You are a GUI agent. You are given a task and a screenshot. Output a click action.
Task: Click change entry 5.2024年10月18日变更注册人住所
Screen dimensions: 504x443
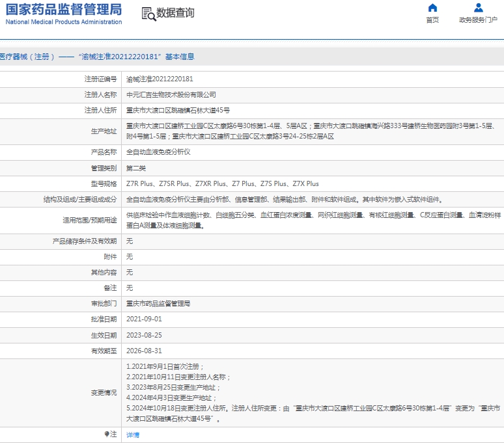pyautogui.click(x=313, y=414)
